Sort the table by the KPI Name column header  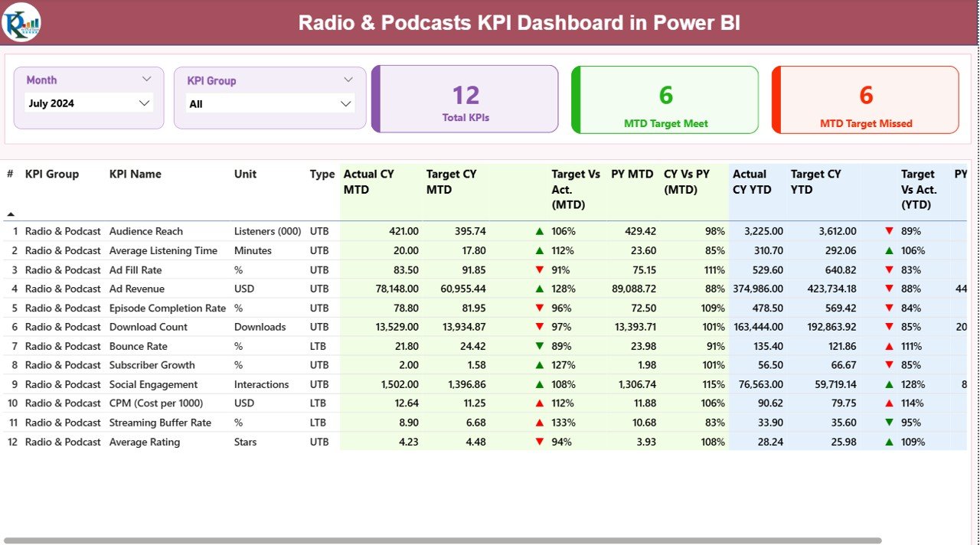[135, 174]
